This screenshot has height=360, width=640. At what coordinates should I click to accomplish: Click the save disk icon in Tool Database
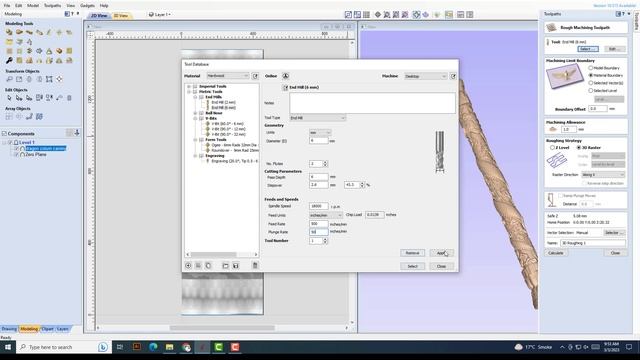click(x=236, y=266)
